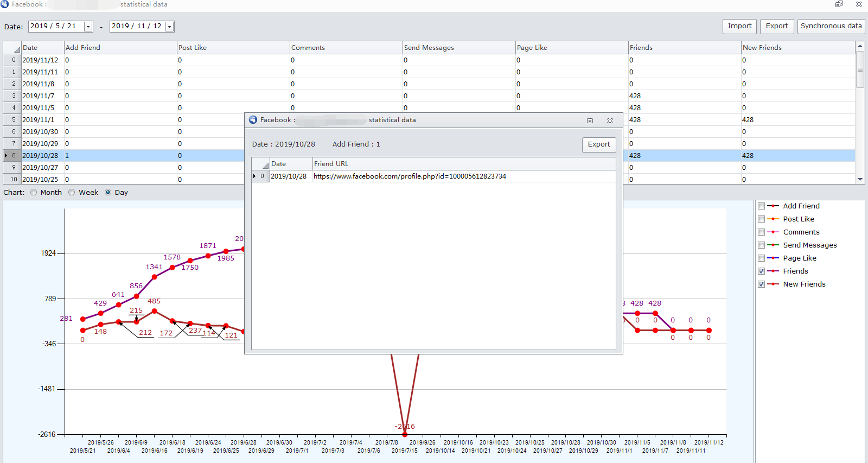Maximize the statistical data dialog

[590, 120]
